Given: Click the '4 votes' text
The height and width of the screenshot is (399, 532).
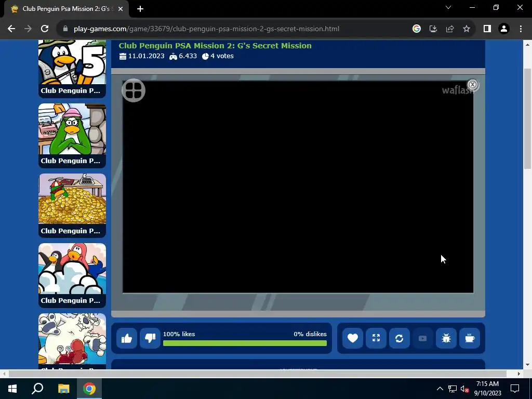Looking at the screenshot, I should tap(222, 56).
